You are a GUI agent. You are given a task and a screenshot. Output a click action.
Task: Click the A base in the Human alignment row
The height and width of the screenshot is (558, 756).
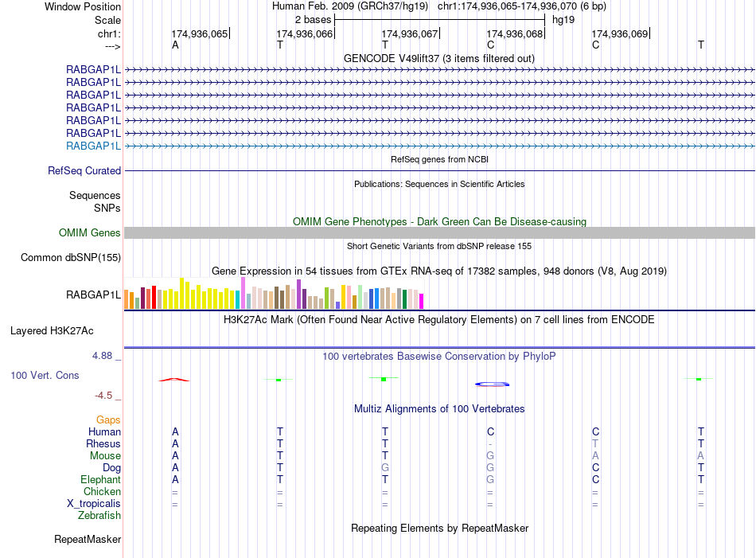coord(175,431)
